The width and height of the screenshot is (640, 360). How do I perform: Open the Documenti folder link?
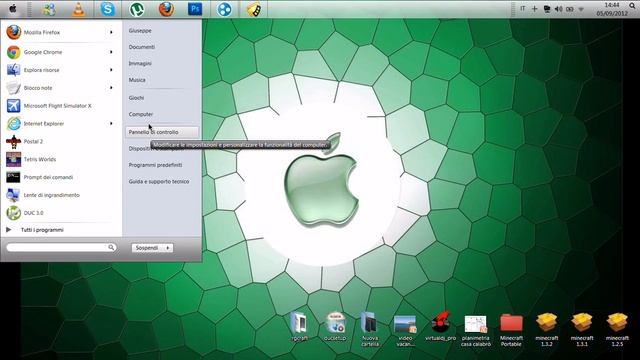(142, 47)
